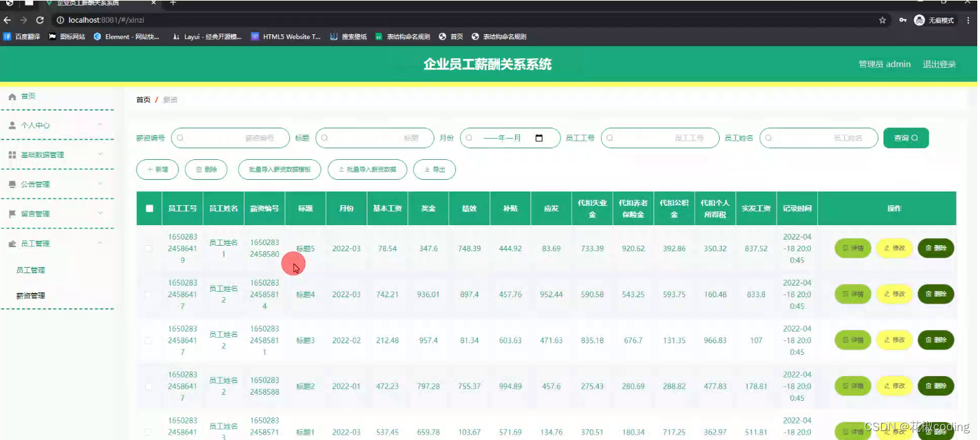Focus the 薪资编号 search input

pyautogui.click(x=230, y=138)
